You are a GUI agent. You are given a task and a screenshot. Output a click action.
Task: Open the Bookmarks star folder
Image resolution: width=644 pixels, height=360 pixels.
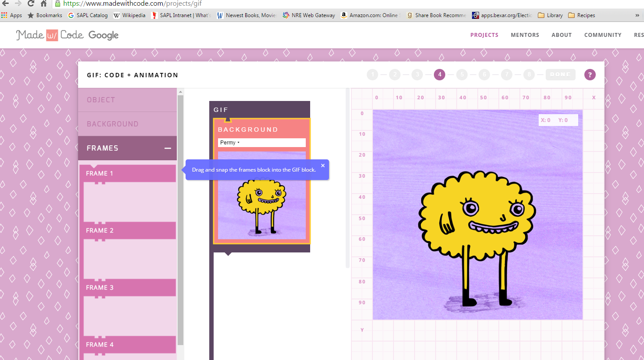click(45, 15)
